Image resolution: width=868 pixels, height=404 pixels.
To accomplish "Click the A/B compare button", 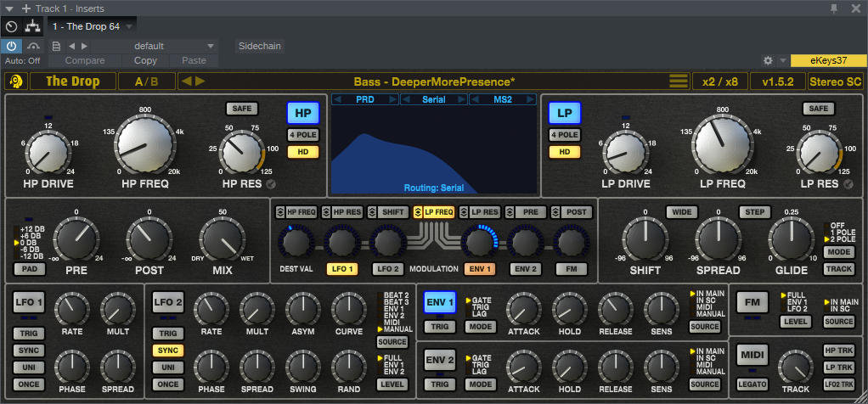I will 147,81.
